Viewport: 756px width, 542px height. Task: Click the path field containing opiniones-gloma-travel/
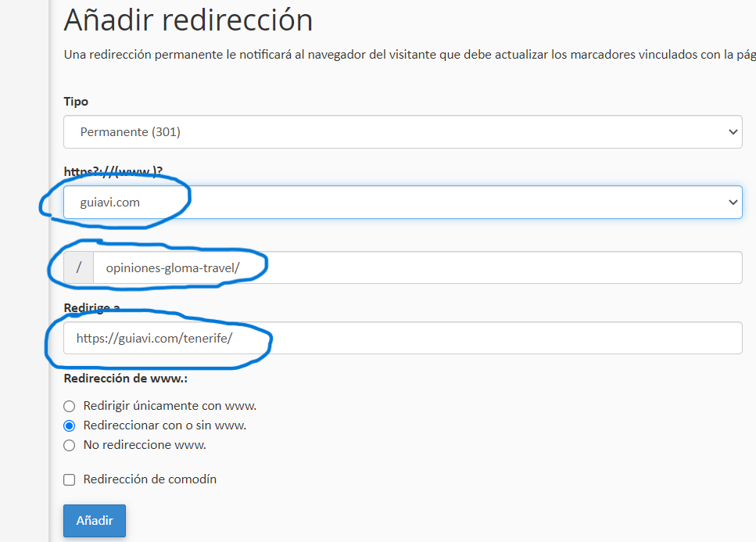(x=417, y=267)
